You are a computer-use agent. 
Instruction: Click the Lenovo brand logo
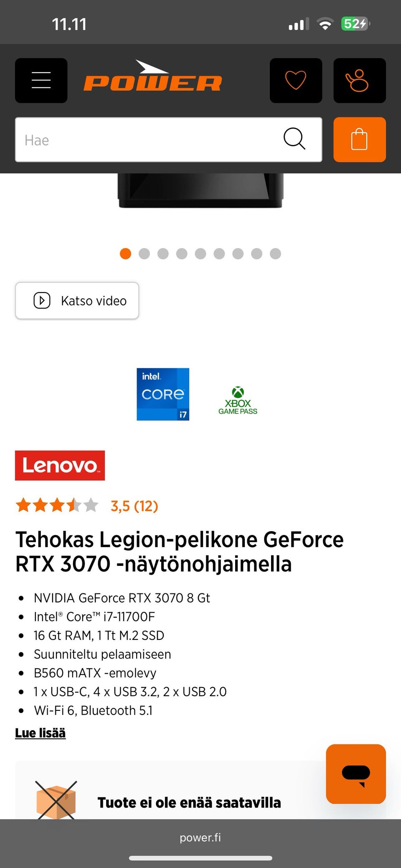(60, 465)
